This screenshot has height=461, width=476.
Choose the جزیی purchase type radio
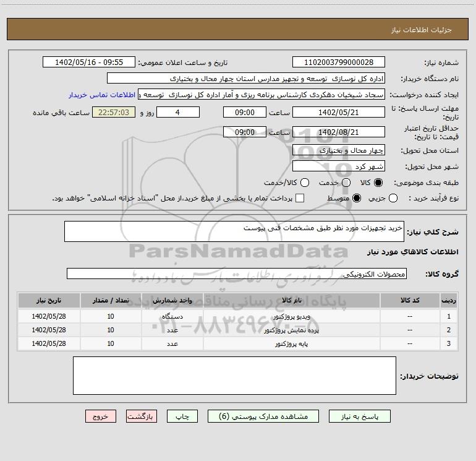pos(393,199)
